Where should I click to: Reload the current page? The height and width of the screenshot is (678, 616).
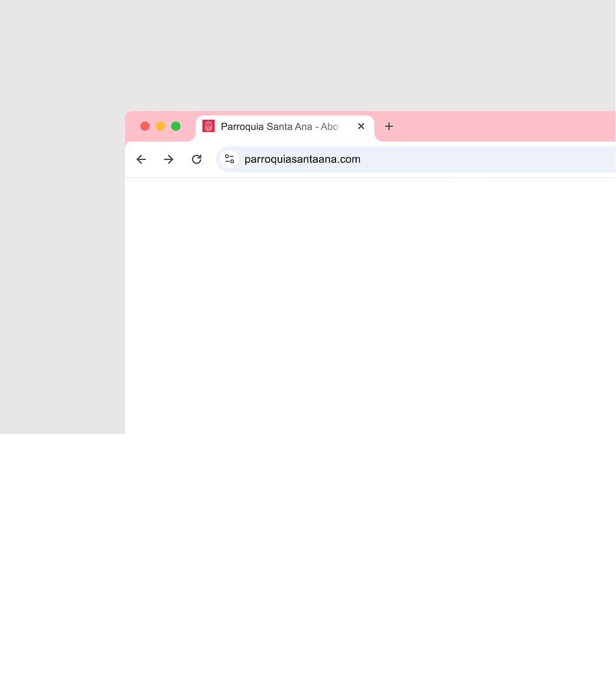tap(197, 159)
